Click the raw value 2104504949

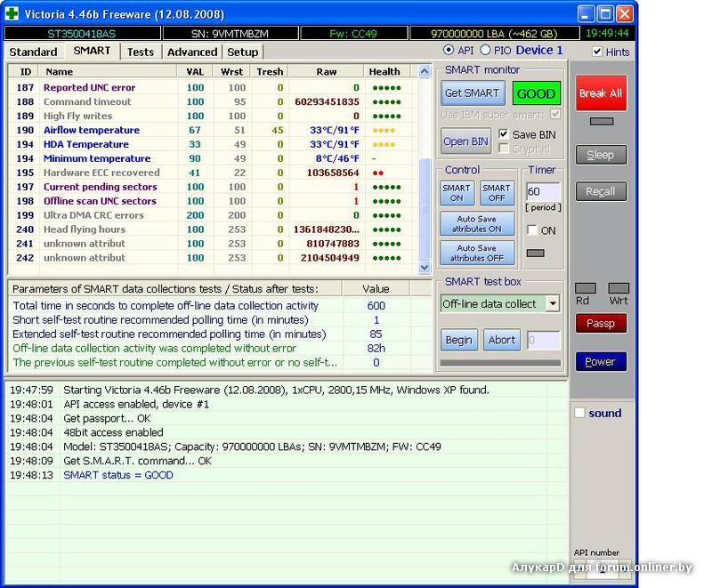pyautogui.click(x=330, y=258)
